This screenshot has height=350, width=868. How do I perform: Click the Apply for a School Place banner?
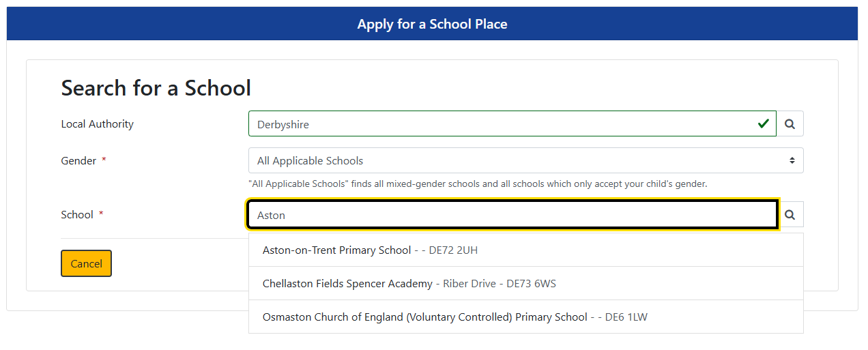point(432,25)
